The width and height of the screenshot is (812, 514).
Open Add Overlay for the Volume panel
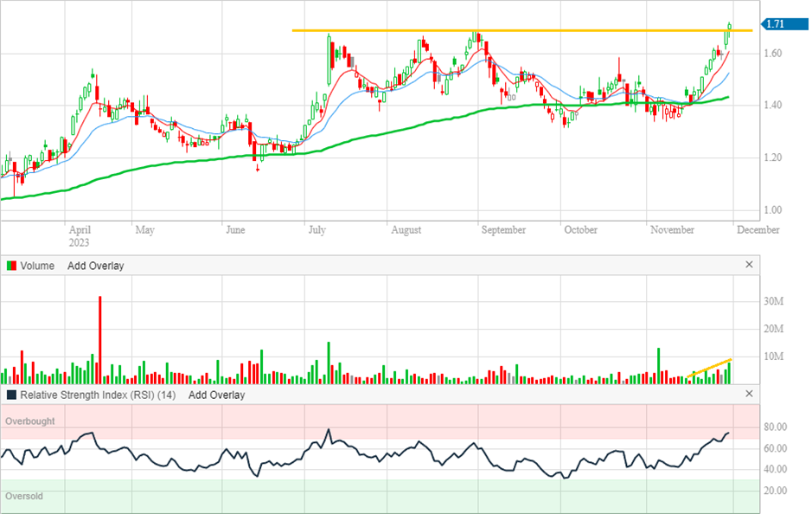point(95,266)
